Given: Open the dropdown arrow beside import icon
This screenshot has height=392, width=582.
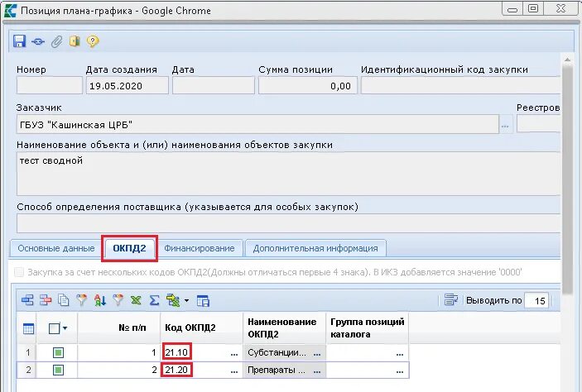Looking at the screenshot, I should pyautogui.click(x=186, y=300).
